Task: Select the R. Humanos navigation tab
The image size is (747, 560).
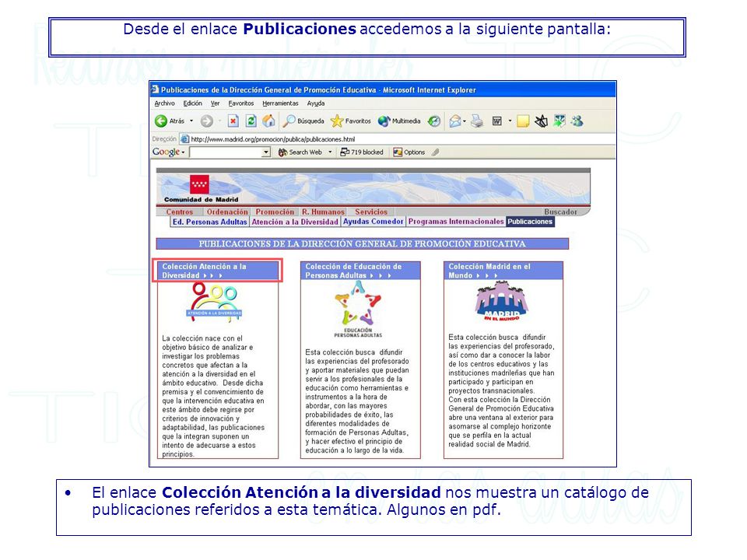Action: coord(323,212)
